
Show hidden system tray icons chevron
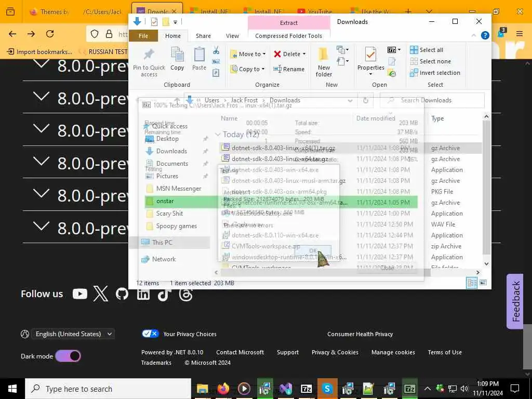tap(428, 389)
